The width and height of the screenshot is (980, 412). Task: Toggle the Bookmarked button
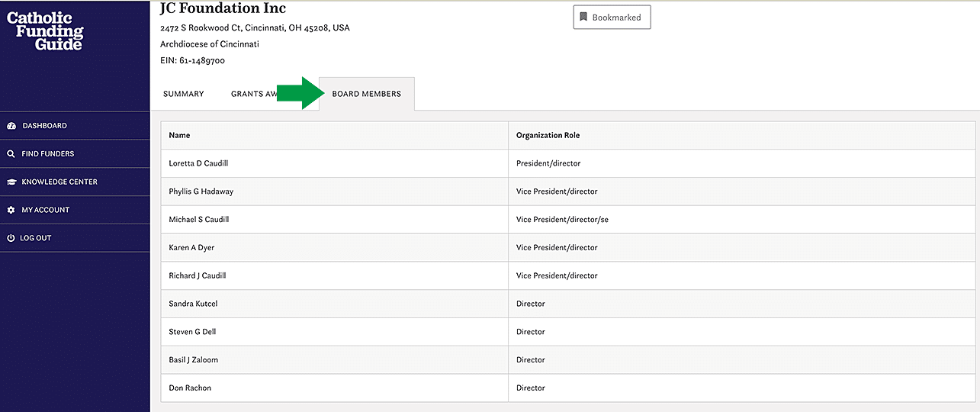pos(612,17)
